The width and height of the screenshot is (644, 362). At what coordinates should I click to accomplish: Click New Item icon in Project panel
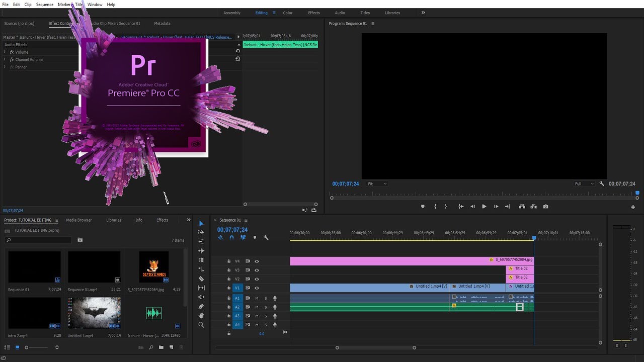click(x=171, y=347)
